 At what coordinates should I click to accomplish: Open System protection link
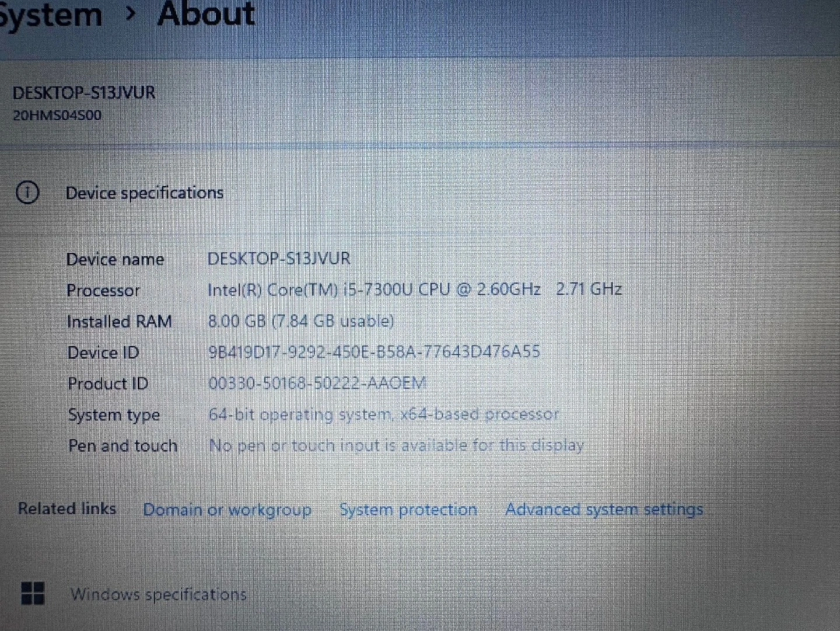click(x=408, y=510)
